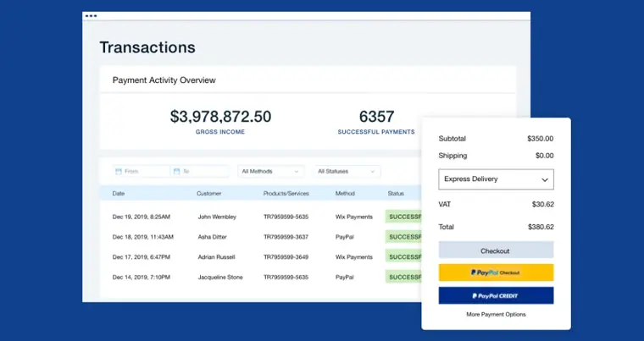
Task: Open More Payment Options link
Action: coord(496,314)
